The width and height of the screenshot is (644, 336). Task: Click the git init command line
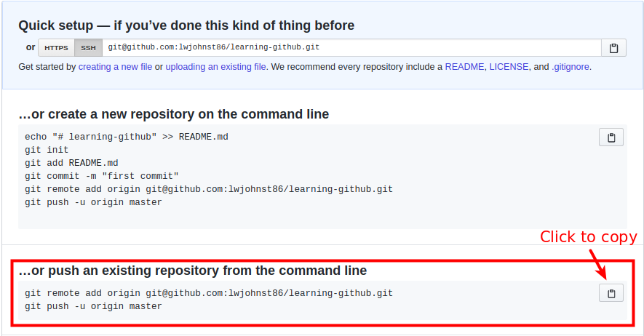(x=47, y=150)
